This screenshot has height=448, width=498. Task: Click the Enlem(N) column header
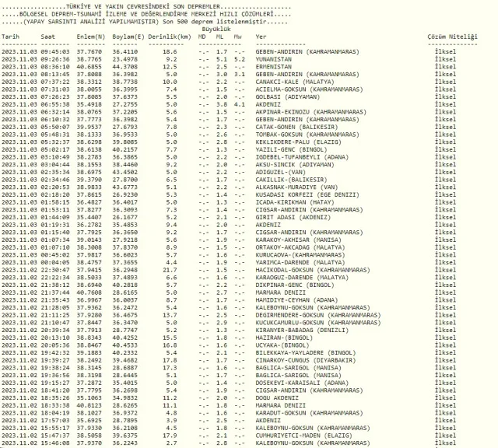[x=90, y=37]
